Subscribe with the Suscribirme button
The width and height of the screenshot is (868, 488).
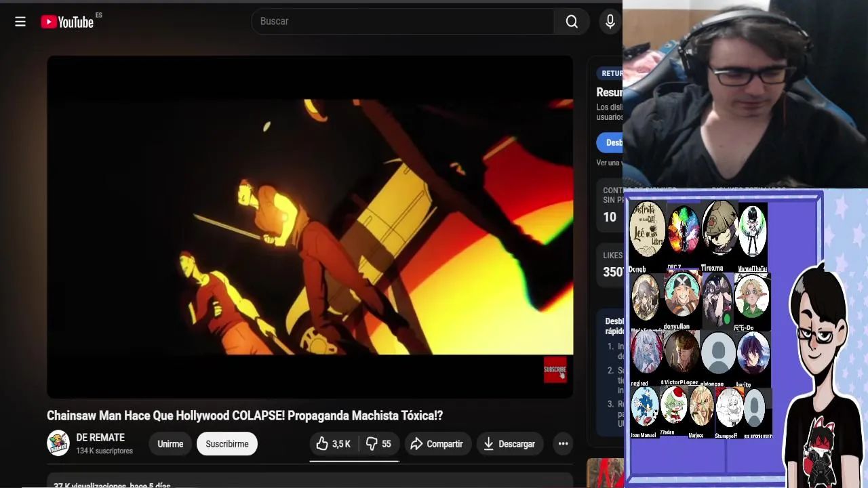227,444
